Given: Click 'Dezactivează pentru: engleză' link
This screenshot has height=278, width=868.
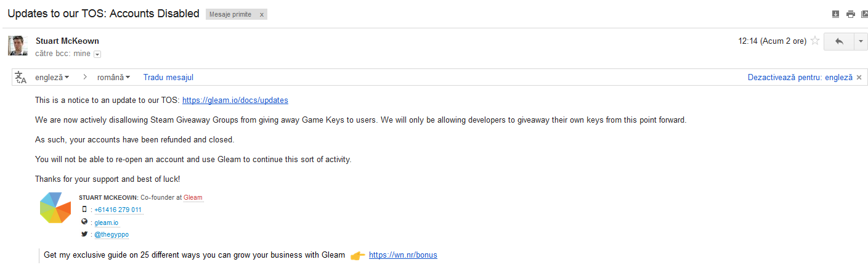Looking at the screenshot, I should (800, 78).
